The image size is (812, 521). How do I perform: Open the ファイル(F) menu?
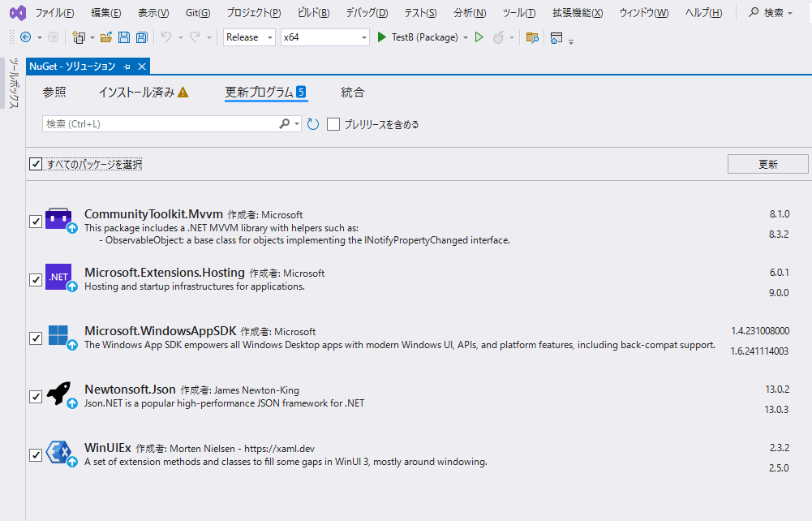(x=54, y=13)
